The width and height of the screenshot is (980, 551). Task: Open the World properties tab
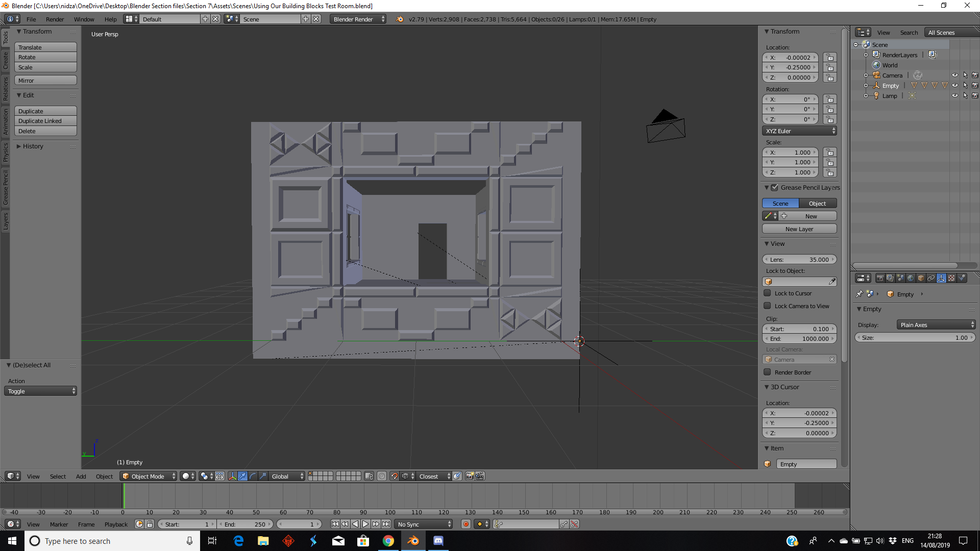pos(911,279)
